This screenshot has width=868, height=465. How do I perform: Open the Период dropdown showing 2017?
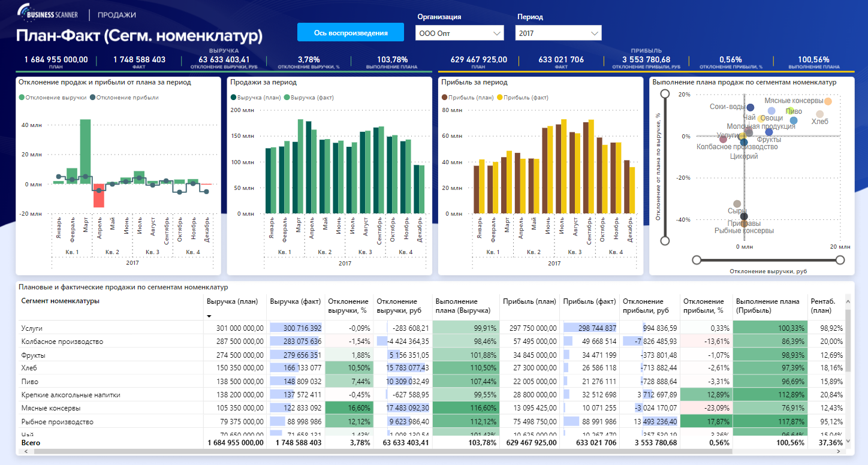click(x=558, y=33)
